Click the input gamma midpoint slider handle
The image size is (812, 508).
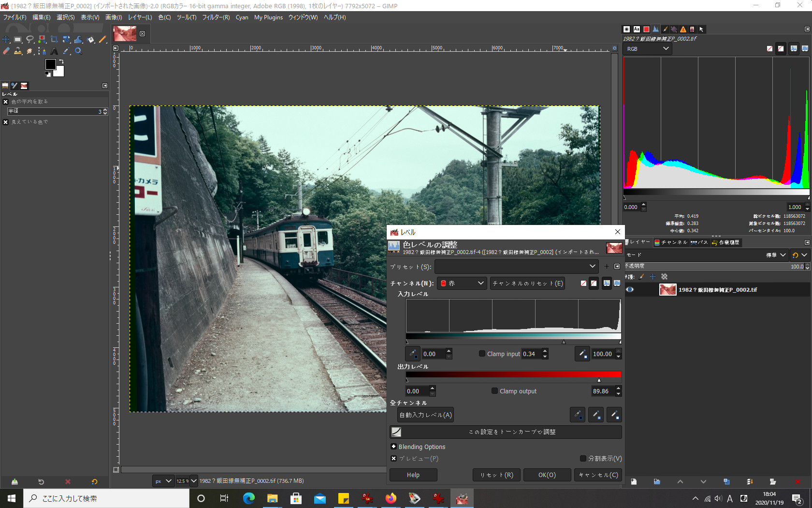(564, 342)
